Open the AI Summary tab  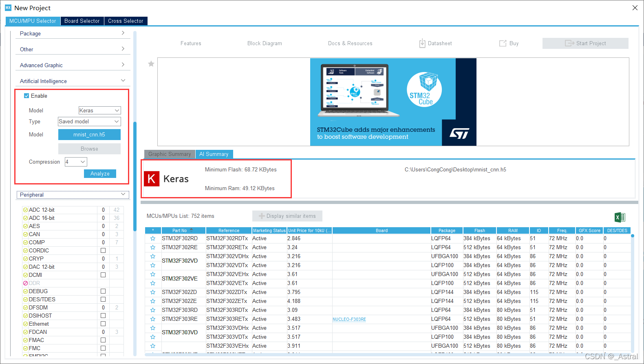click(x=214, y=154)
